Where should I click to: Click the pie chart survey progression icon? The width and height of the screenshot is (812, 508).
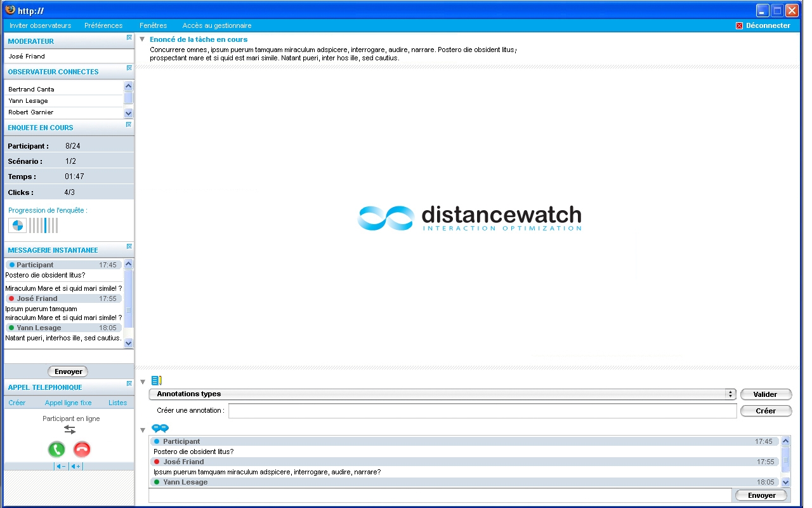(x=17, y=225)
